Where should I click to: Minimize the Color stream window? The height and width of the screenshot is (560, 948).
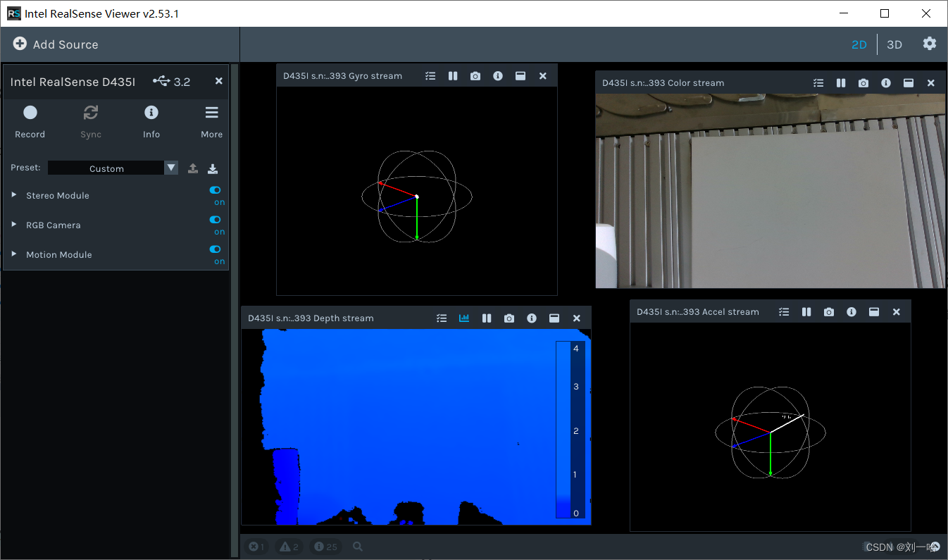pyautogui.click(x=909, y=83)
